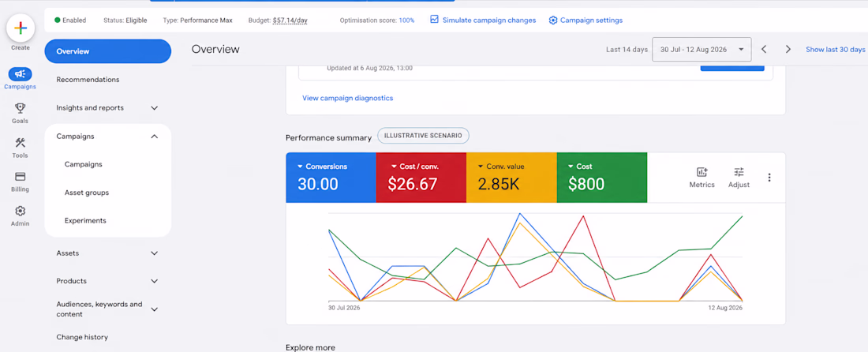Go to previous date range arrow

click(763, 49)
